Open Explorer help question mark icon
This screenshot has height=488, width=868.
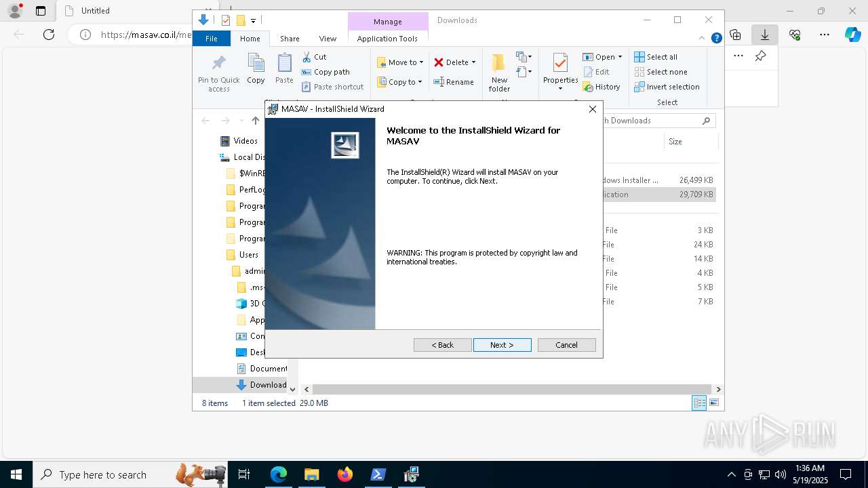[716, 38]
